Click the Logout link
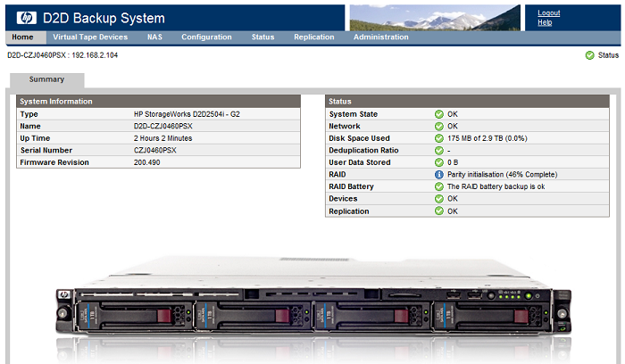The height and width of the screenshot is (364, 625). pos(548,13)
